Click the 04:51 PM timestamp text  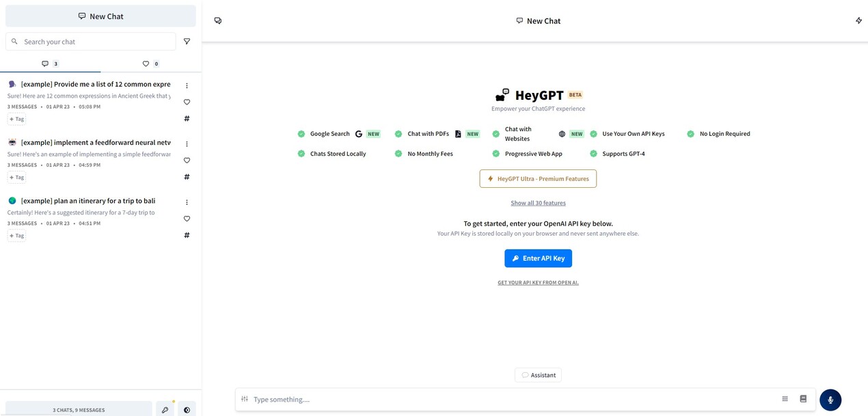tap(90, 223)
